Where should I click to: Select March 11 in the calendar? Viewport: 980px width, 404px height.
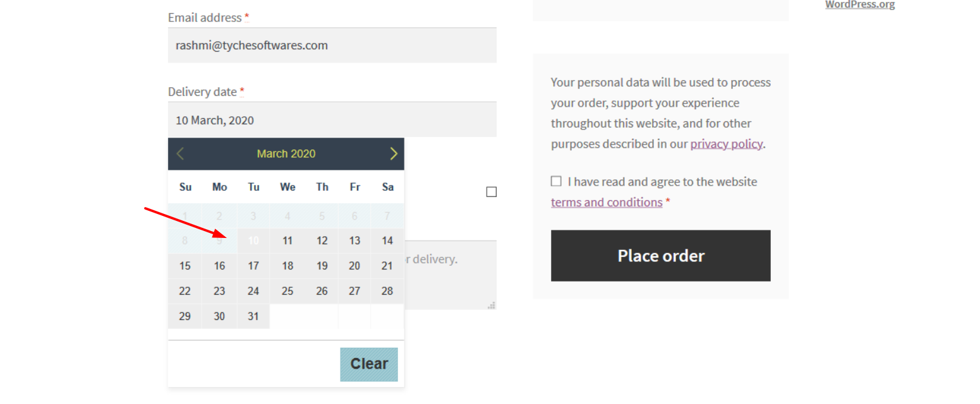coord(287,241)
